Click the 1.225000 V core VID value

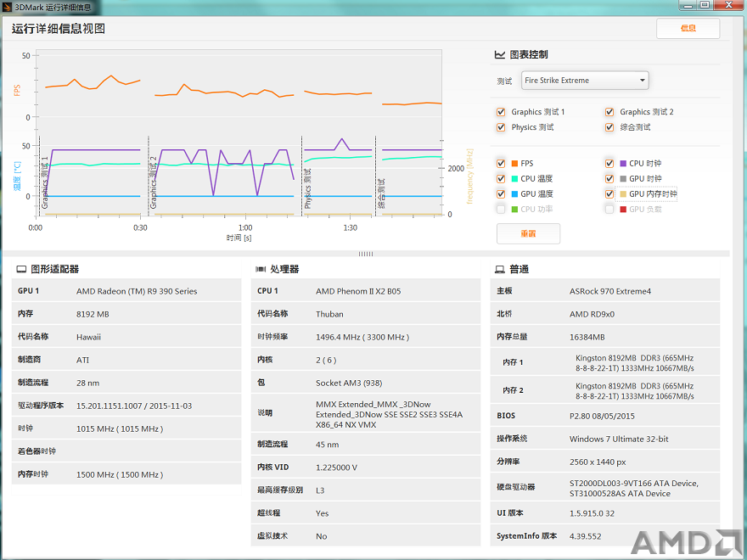(x=336, y=468)
